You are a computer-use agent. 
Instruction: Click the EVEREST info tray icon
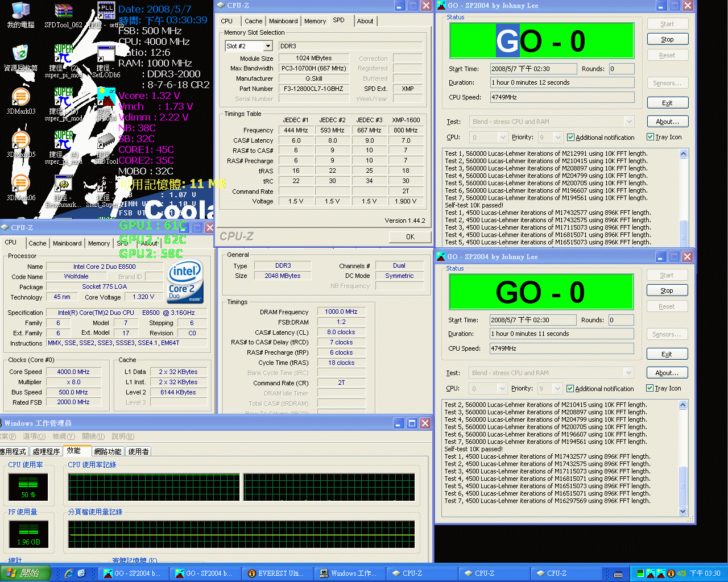coord(671,573)
